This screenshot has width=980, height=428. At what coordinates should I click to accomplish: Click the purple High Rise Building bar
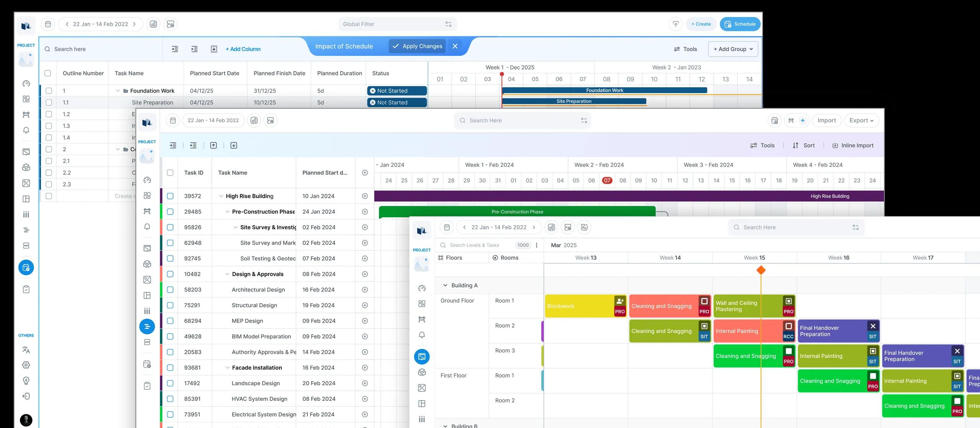(x=629, y=196)
